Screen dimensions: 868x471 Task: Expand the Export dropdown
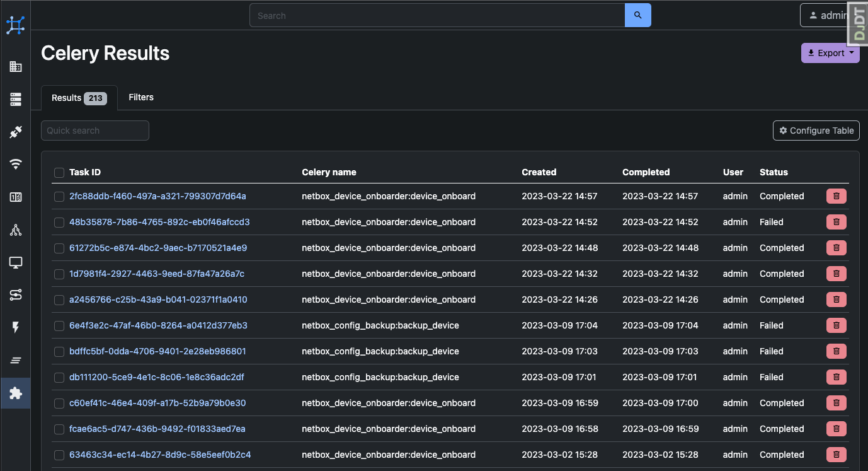click(x=830, y=53)
